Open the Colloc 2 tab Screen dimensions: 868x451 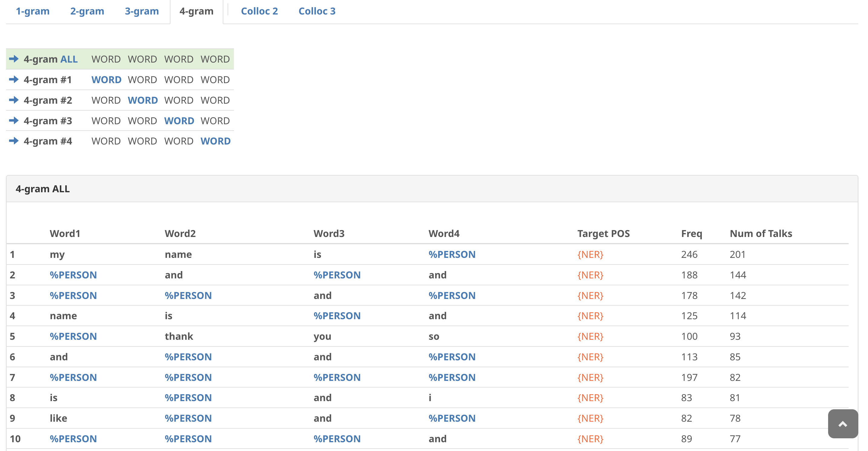259,11
